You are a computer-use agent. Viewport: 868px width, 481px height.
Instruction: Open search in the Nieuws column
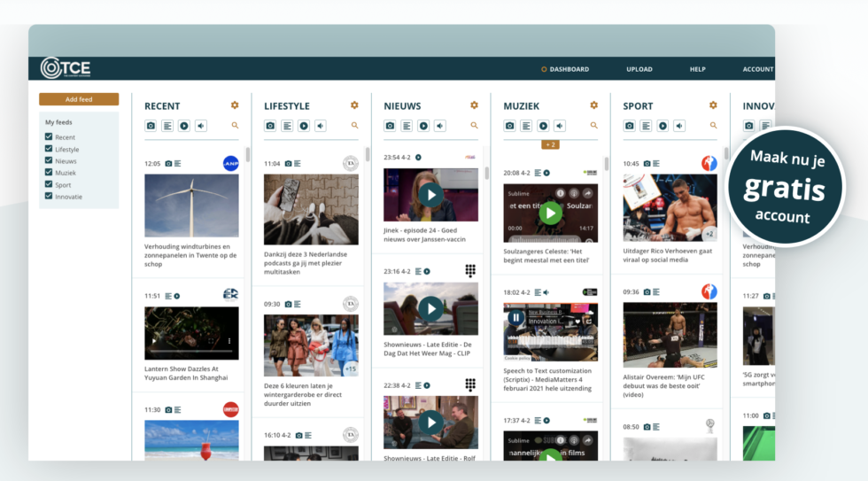(474, 126)
